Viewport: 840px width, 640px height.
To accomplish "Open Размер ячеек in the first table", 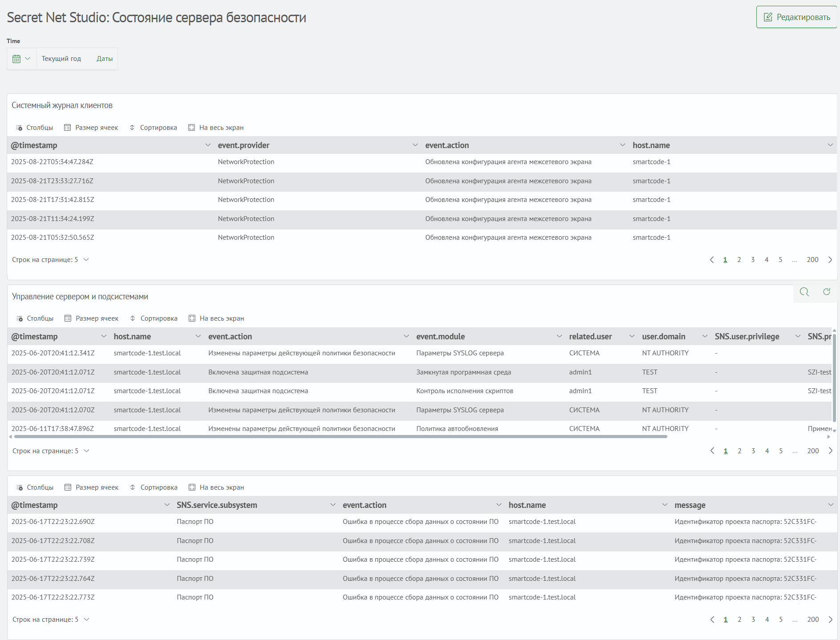I will (x=91, y=128).
